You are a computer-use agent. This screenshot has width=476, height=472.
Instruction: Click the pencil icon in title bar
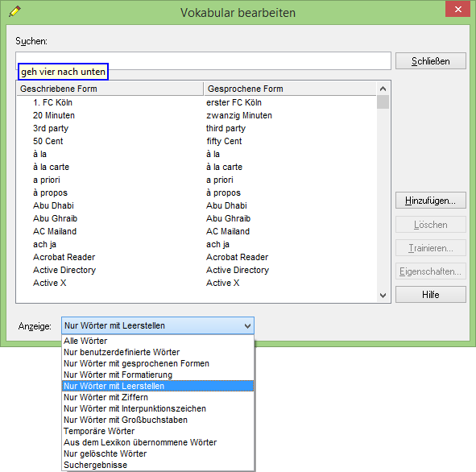pos(14,11)
